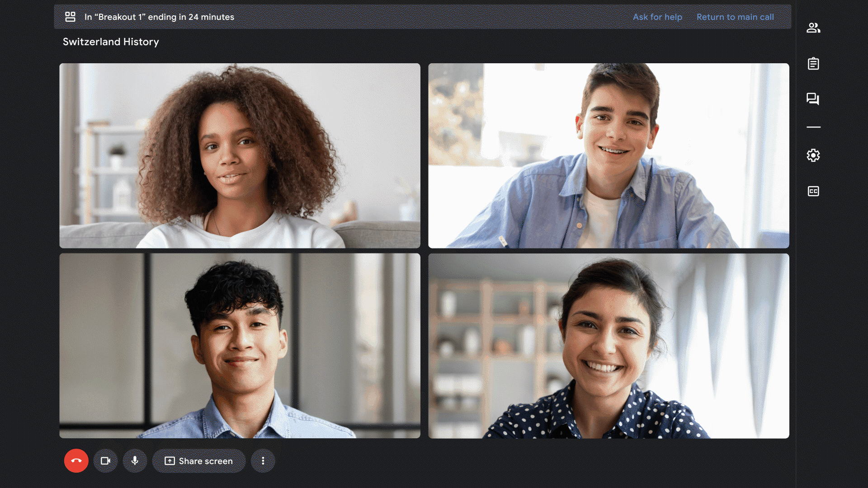Enable closed captions icon
Screen dimensions: 868x488
click(812, 191)
